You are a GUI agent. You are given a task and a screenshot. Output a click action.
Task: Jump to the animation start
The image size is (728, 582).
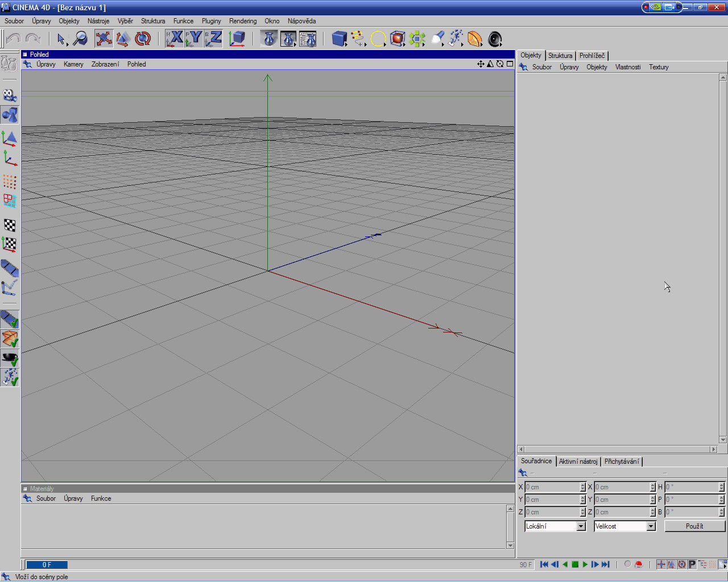click(544, 564)
